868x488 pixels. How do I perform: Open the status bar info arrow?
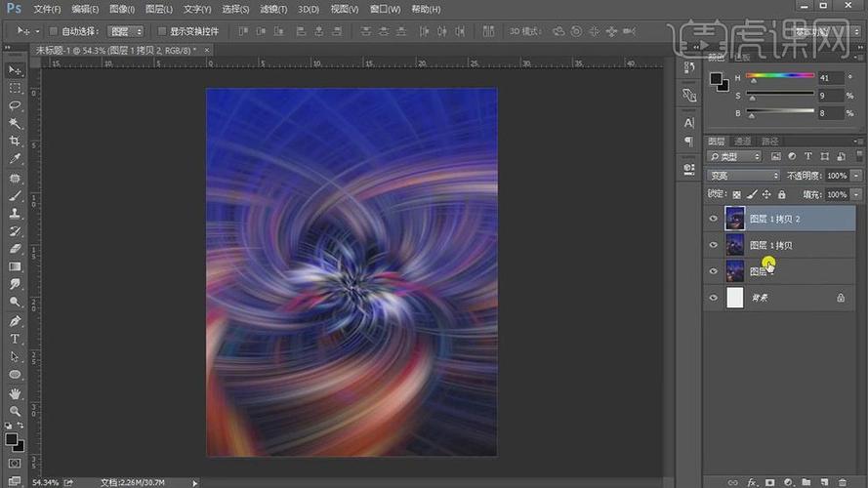click(x=195, y=483)
